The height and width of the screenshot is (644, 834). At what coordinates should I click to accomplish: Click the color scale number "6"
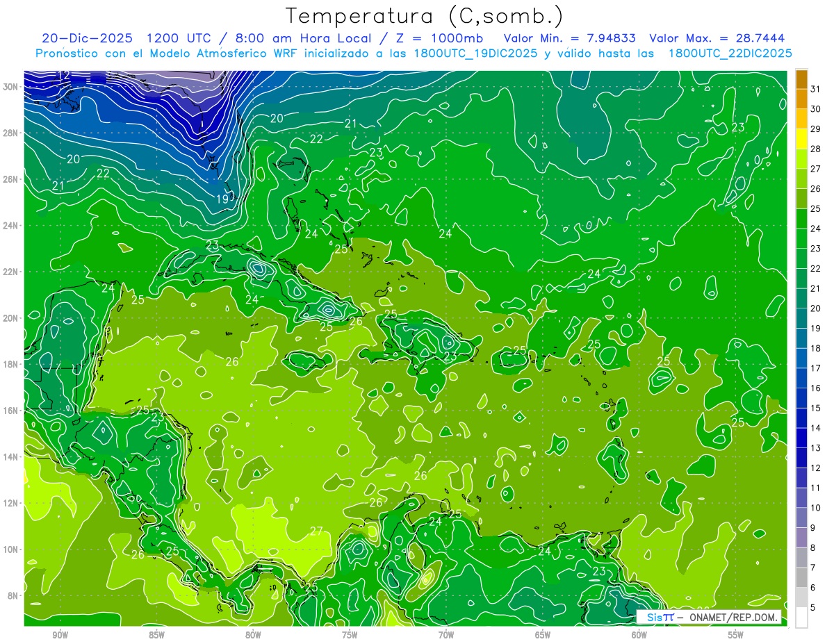(814, 588)
